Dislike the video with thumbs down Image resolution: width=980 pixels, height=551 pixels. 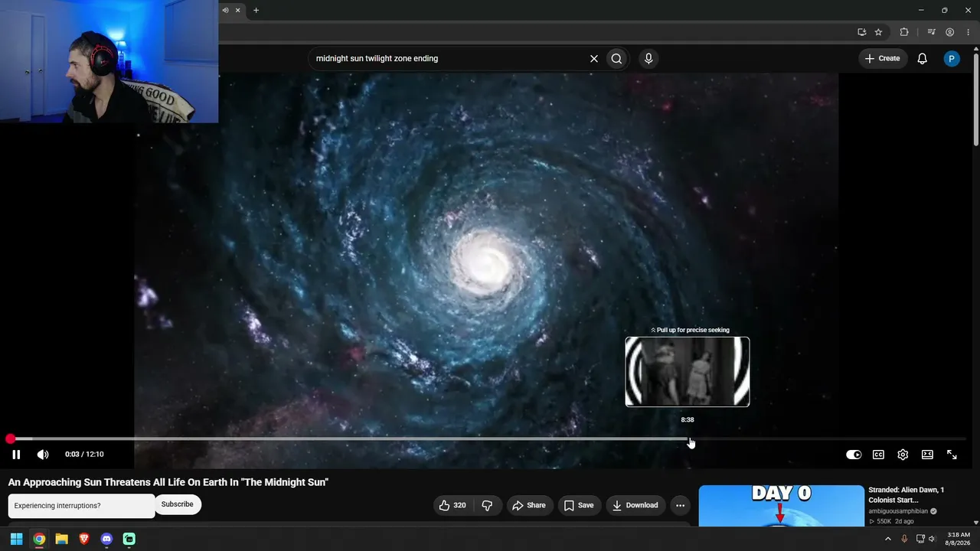pyautogui.click(x=487, y=505)
